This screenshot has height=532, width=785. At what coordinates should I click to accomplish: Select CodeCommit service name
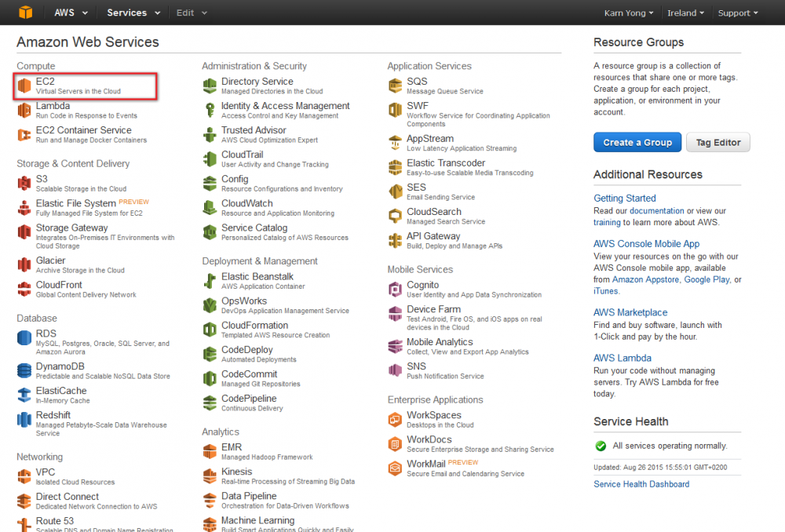click(250, 373)
